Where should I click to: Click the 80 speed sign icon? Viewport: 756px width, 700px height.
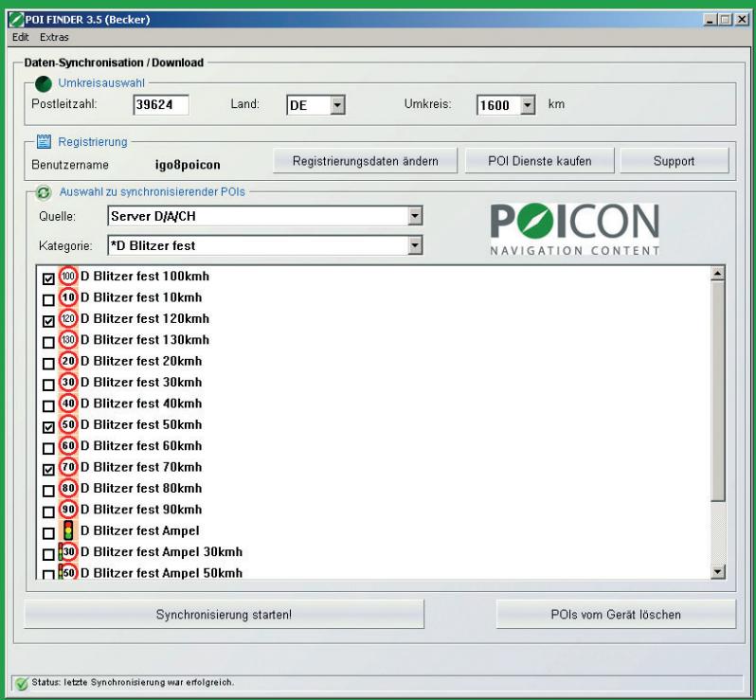point(68,489)
